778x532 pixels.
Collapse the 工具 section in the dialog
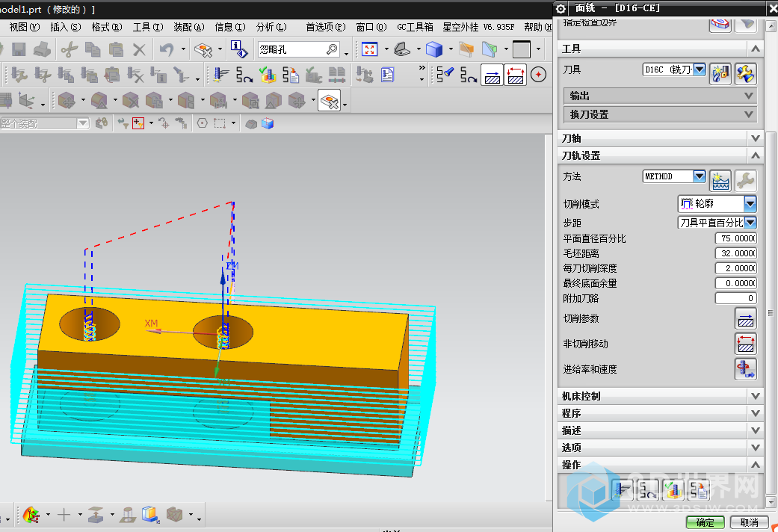point(755,49)
